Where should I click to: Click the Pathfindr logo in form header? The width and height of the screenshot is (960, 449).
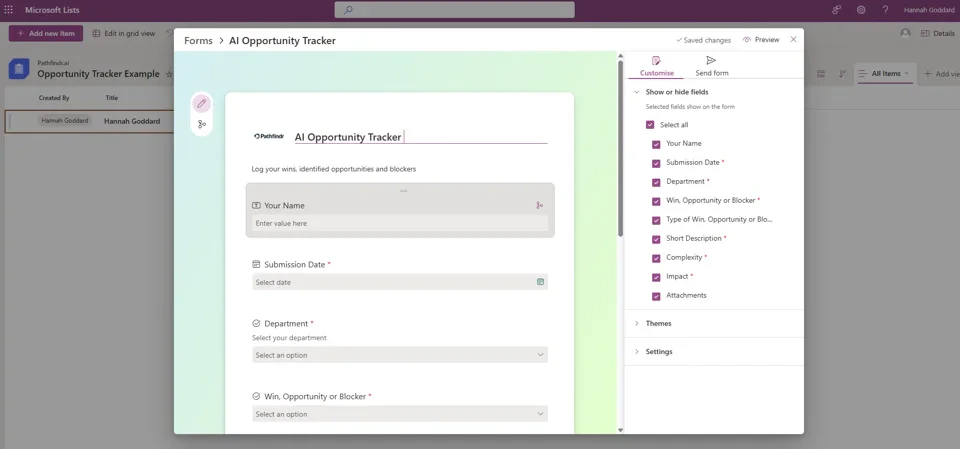point(269,137)
